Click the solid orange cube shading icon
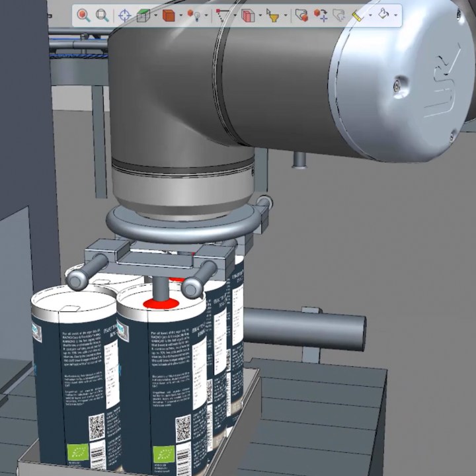476x476 pixels. click(x=169, y=15)
